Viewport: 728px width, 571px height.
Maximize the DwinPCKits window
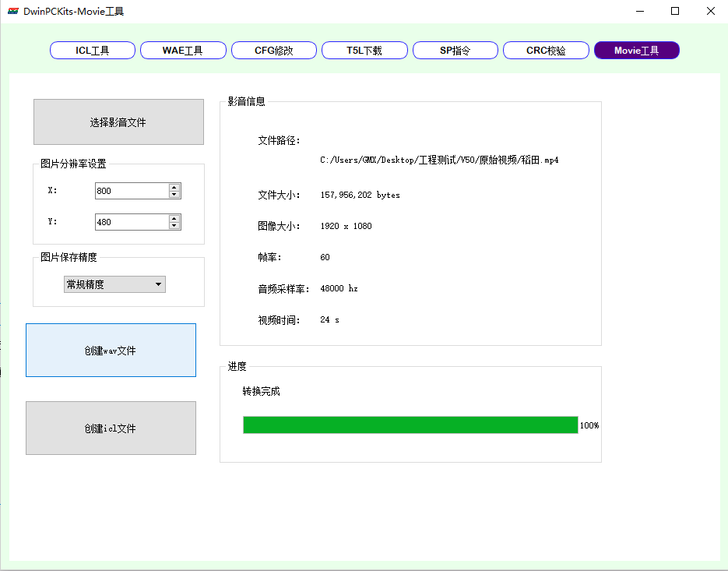click(675, 11)
